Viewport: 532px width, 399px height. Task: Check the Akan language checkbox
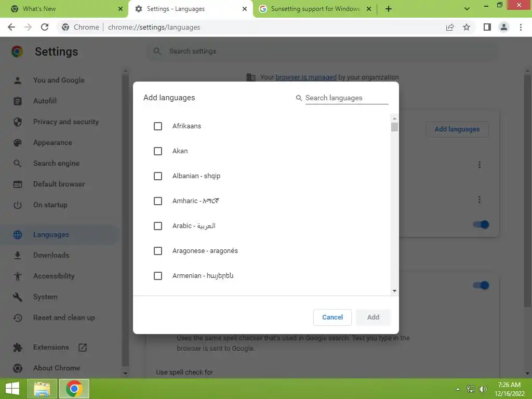(158, 151)
